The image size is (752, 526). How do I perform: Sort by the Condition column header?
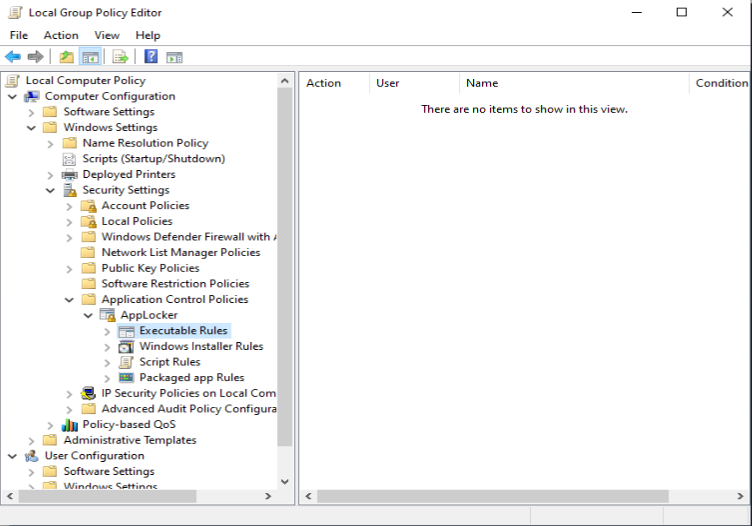(721, 83)
